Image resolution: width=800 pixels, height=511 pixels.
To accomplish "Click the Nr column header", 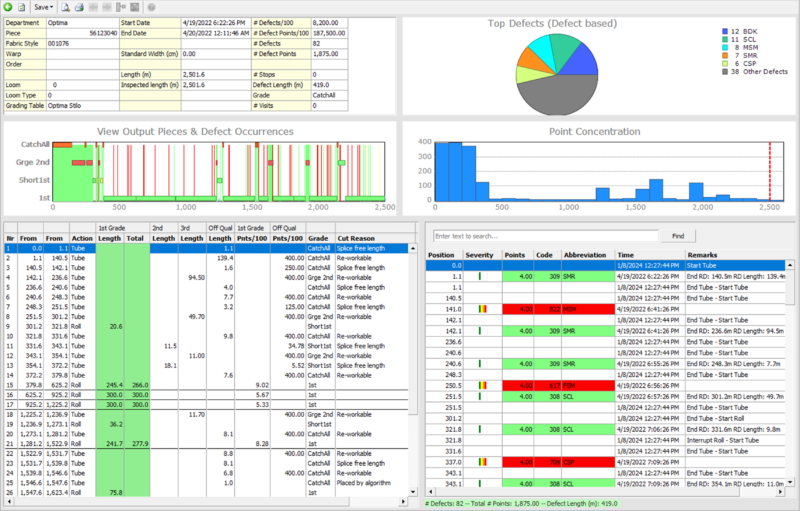I will tap(11, 238).
